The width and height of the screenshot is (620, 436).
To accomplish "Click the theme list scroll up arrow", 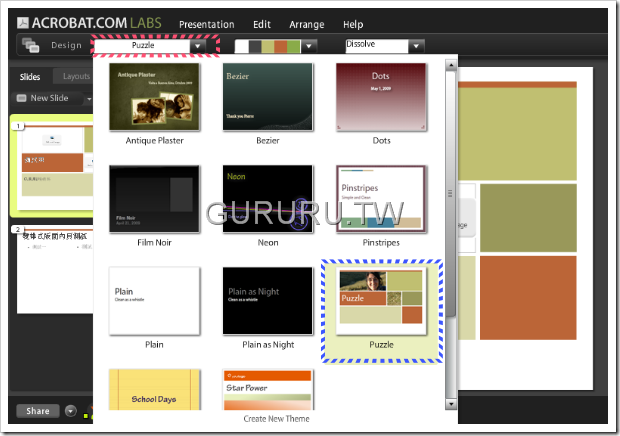I will (451, 65).
